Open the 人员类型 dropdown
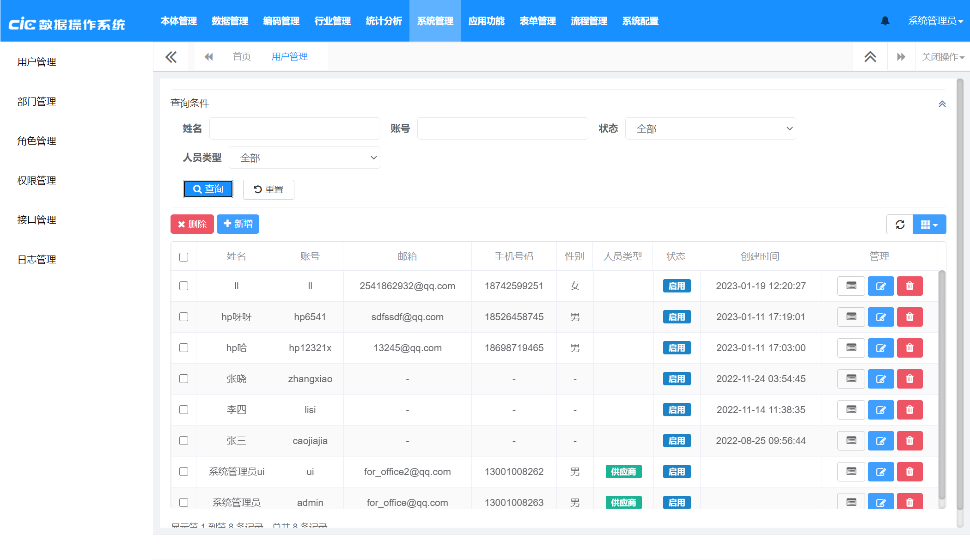Viewport: 970px width, 560px height. tap(305, 158)
